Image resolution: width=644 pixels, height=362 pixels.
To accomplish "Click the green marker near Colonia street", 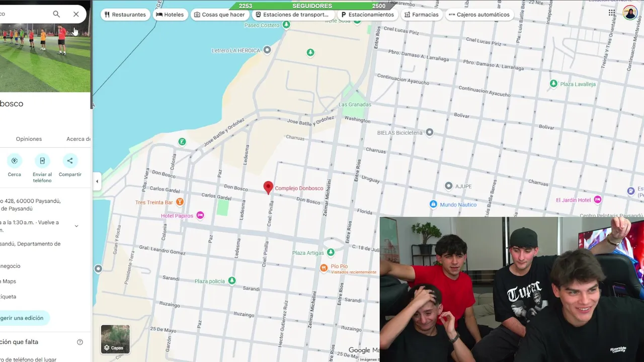I will tap(182, 142).
